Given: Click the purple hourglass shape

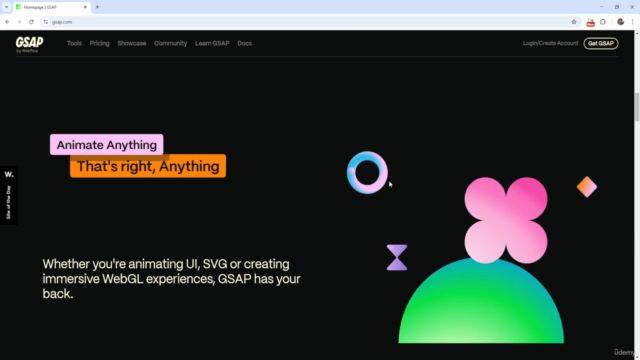Looking at the screenshot, I should tap(397, 258).
